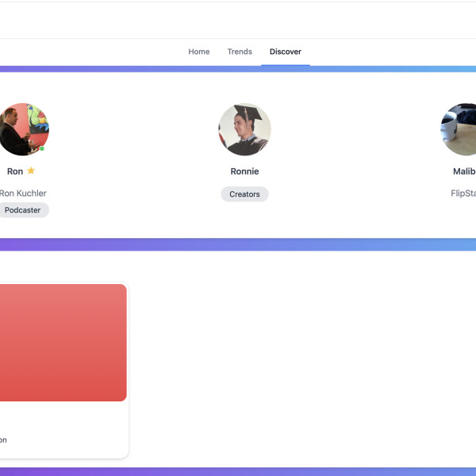The image size is (476, 476).
Task: Click the gold star beside Ron
Action: click(x=31, y=171)
